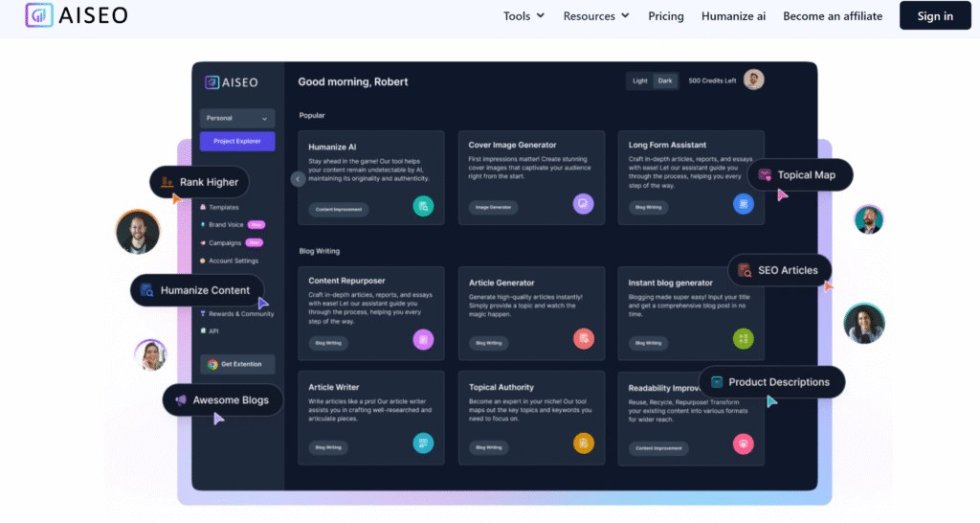Screen dimensions: 980x523
Task: Click the teal Humanize AI card icon
Action: click(x=423, y=205)
